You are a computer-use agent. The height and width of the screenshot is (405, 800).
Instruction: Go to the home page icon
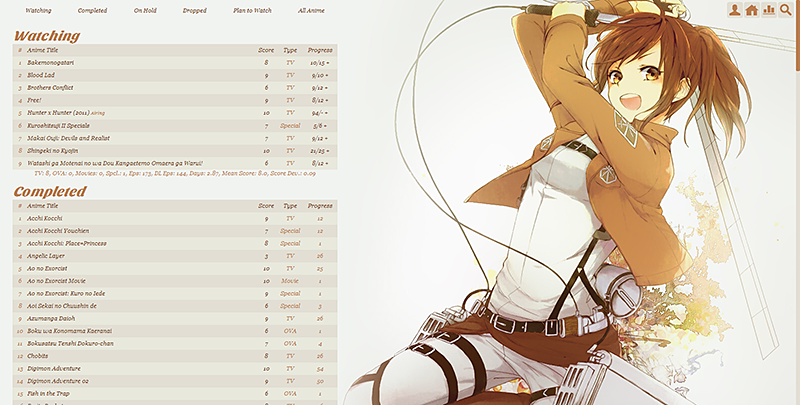752,10
